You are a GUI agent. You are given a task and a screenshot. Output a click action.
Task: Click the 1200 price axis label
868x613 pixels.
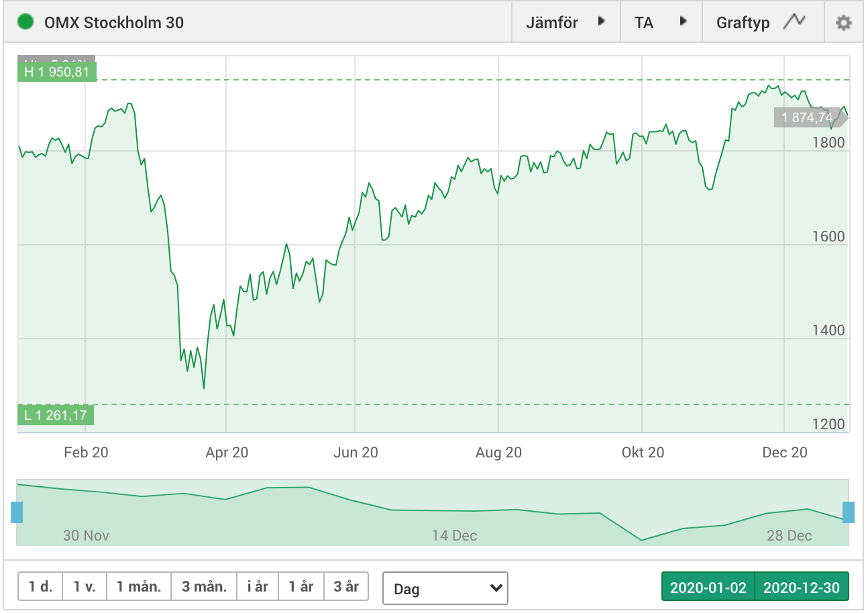[x=827, y=424]
